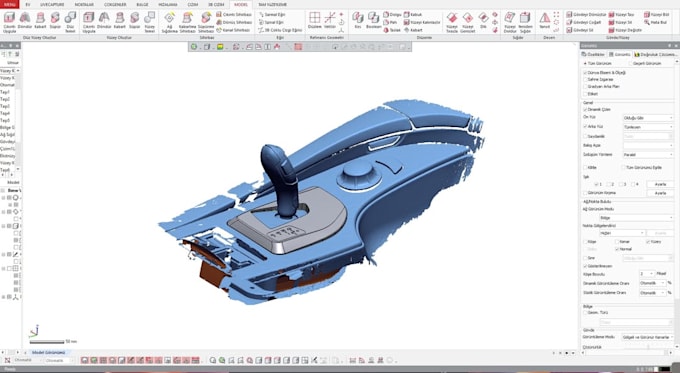Launch the Kanal Sihirbazı wizard
Viewport: 680px width, 373px height.
(233, 30)
